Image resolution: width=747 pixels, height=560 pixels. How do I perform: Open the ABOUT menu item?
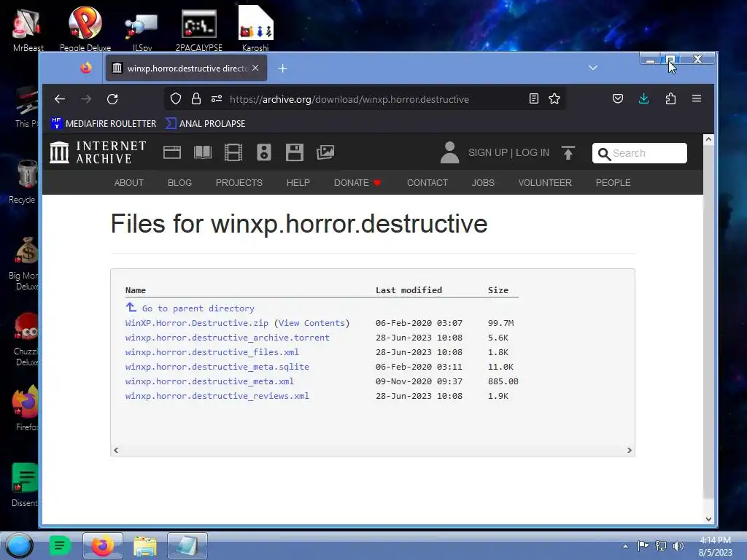(x=128, y=183)
